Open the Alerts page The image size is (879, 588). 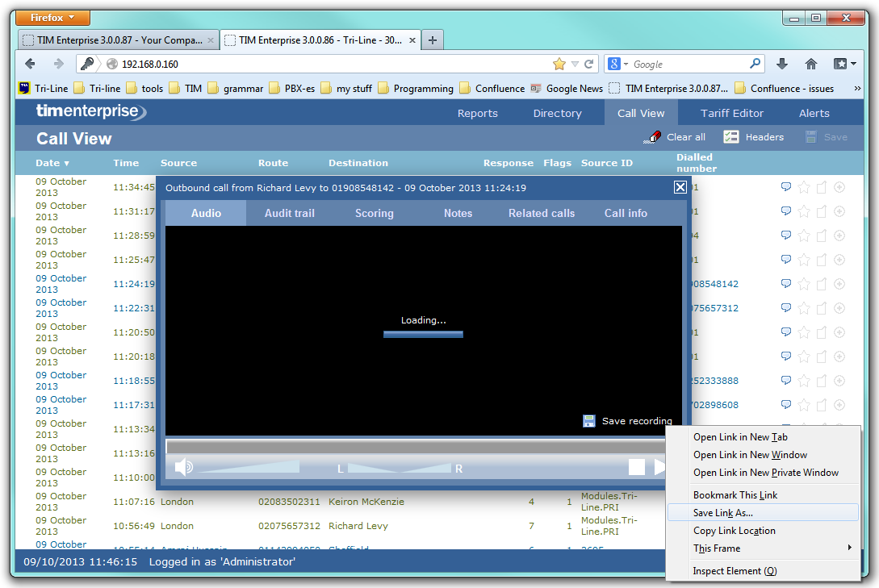tap(814, 113)
